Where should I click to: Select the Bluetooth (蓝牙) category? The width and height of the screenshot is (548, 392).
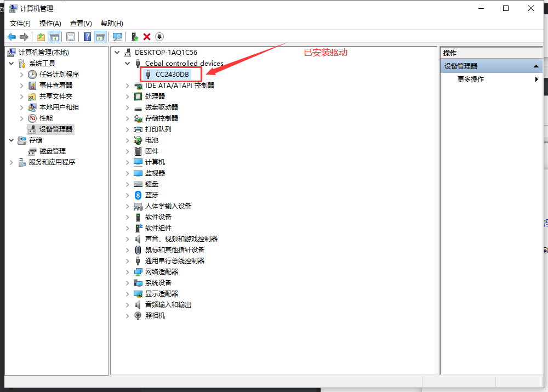(x=152, y=195)
